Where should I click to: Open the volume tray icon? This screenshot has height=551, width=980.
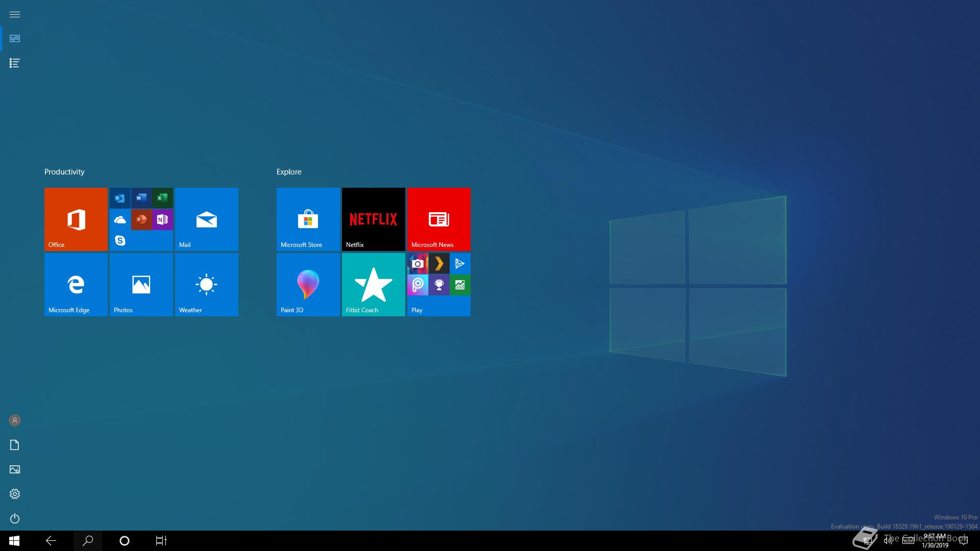pos(888,541)
